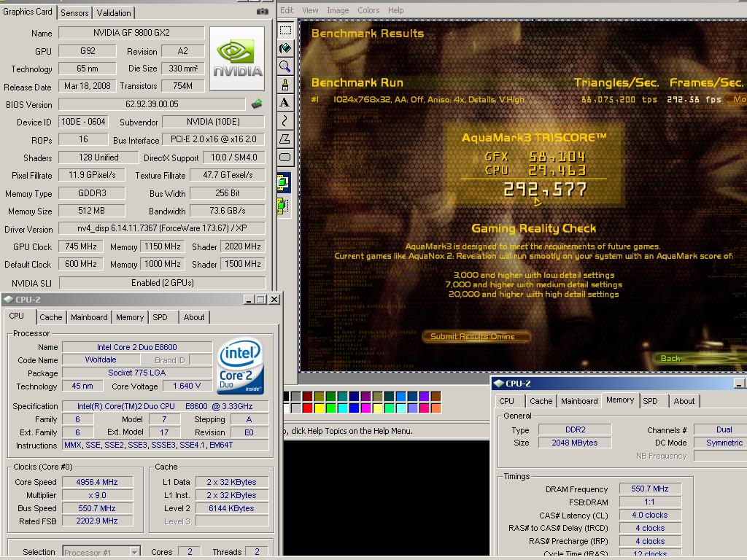Click the NVIDIA logo in GPU-Z

(237, 58)
